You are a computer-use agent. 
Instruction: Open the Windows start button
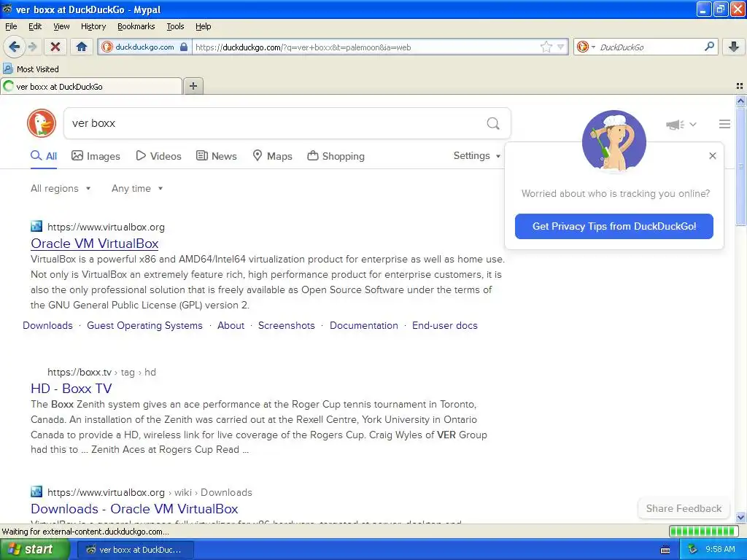34,550
